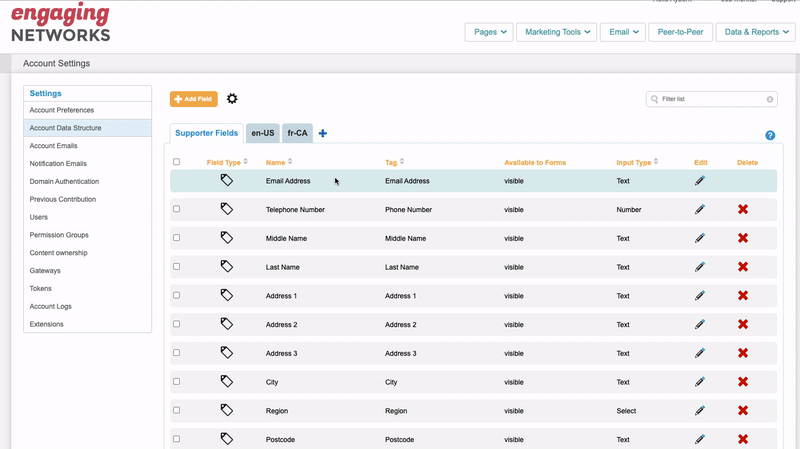Tick the checkbox for Last Name row

click(177, 266)
